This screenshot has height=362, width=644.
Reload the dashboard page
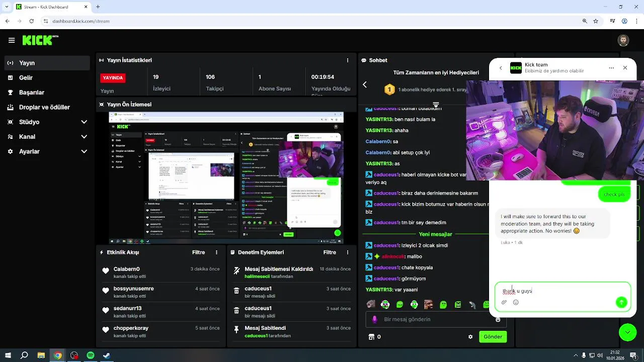(32, 21)
